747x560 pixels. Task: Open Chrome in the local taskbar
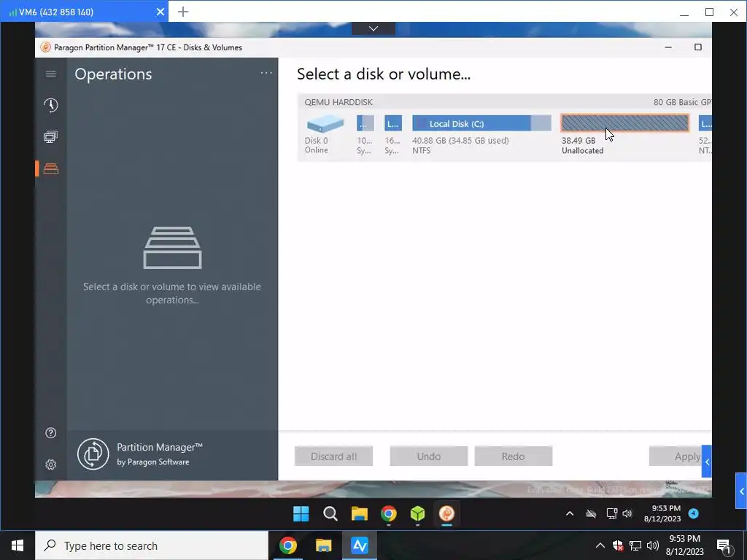point(288,545)
